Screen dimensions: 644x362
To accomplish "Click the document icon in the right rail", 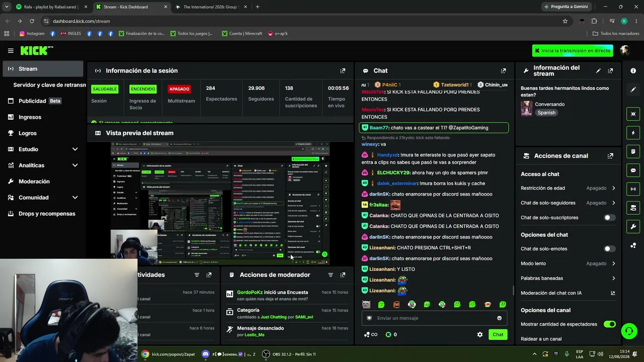I will pos(633,151).
